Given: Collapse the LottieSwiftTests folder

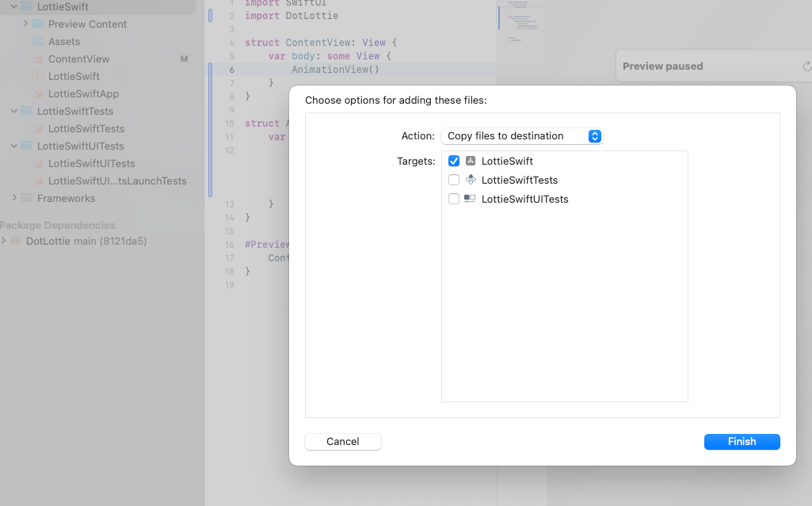Looking at the screenshot, I should [x=14, y=111].
